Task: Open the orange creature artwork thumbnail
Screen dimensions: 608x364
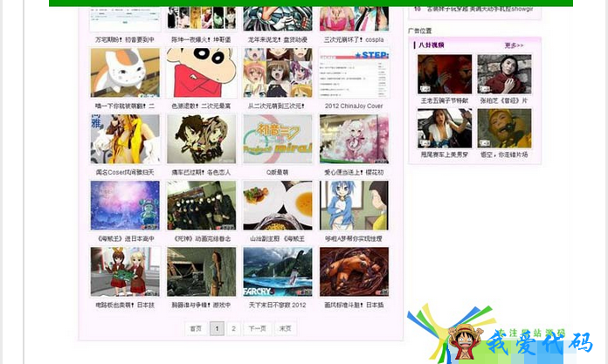Action: coord(354,271)
